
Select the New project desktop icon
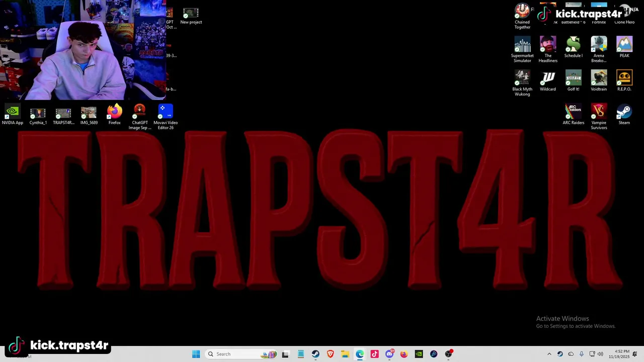point(191,16)
